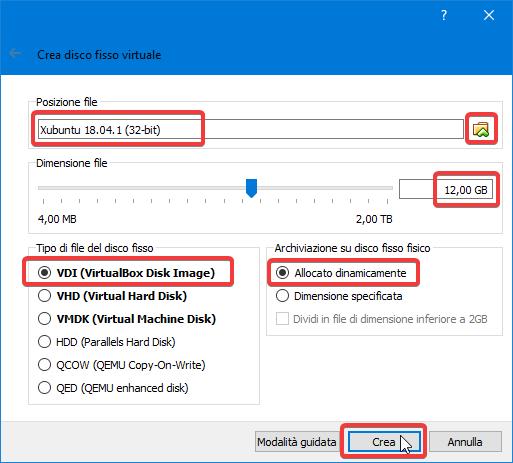Viewport: 513px width, 463px height.
Task: Click the back arrow in the title bar
Action: tap(15, 53)
